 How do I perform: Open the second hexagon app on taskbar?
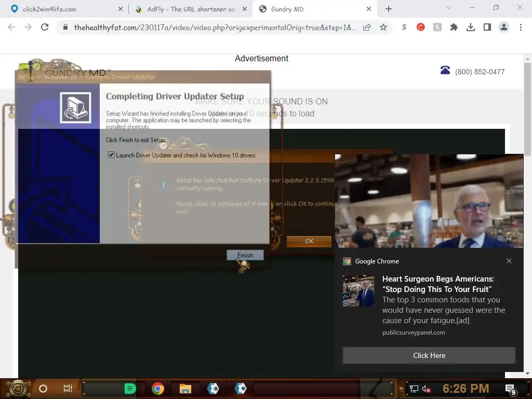pyautogui.click(x=241, y=389)
